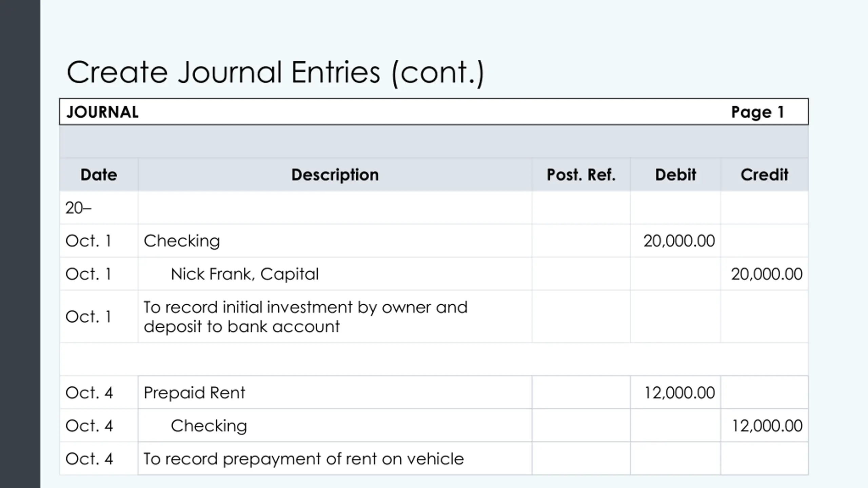Screen dimensions: 868x488
Task: Click the dark left sidebar strip
Action: [x=20, y=244]
